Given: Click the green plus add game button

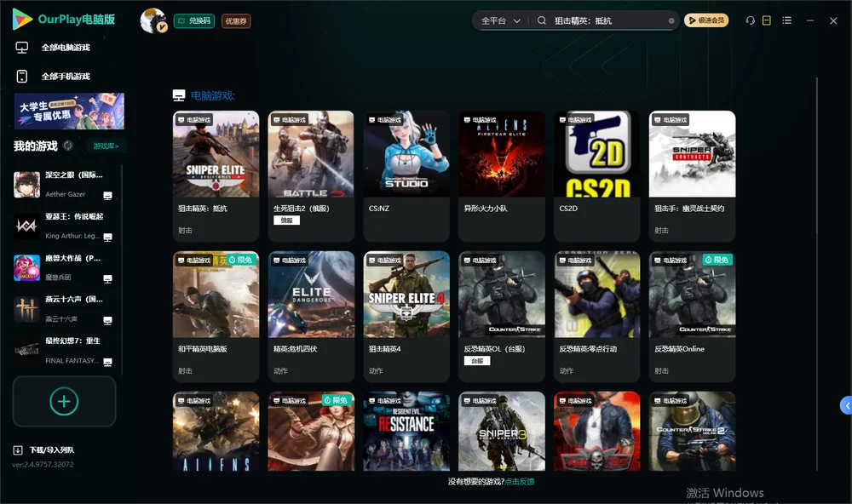Looking at the screenshot, I should pos(64,401).
